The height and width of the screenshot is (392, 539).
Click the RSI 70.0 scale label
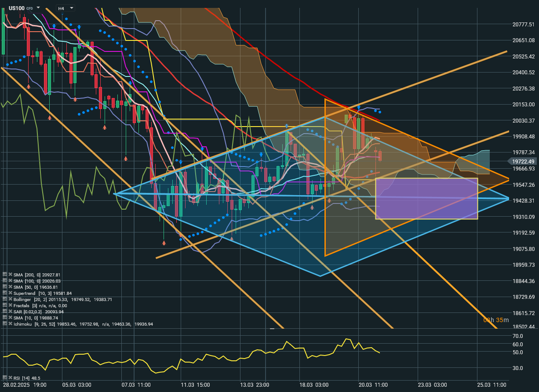[x=518, y=336]
